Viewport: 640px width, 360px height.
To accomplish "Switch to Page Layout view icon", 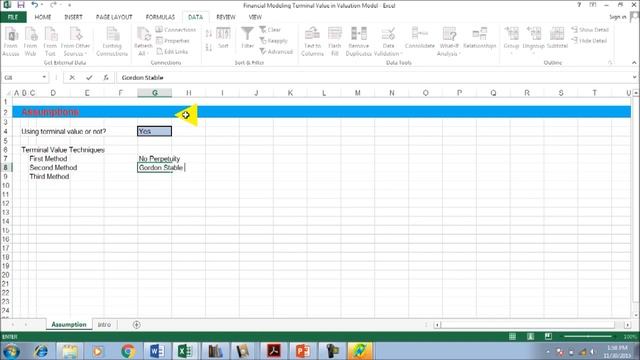I will pos(530,336).
